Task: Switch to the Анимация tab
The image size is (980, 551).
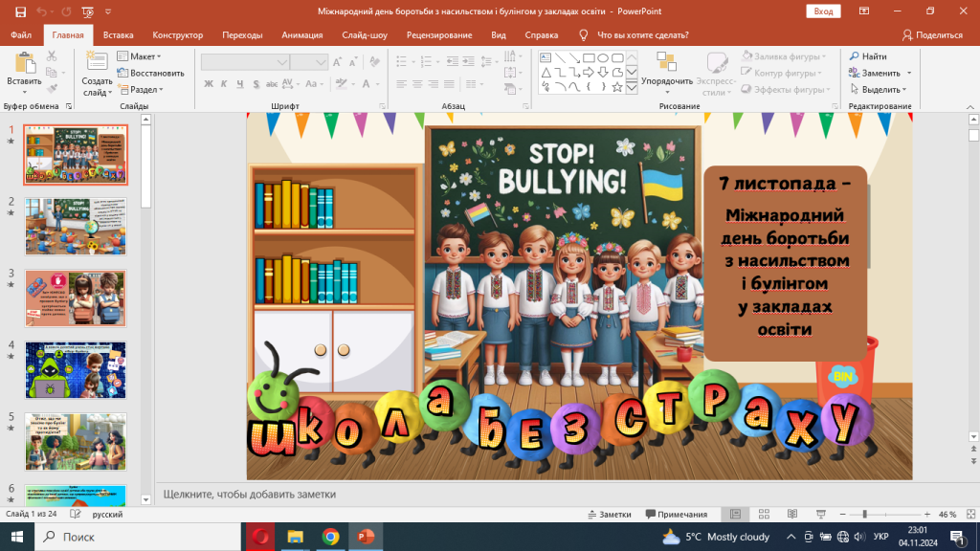Action: 301,34
